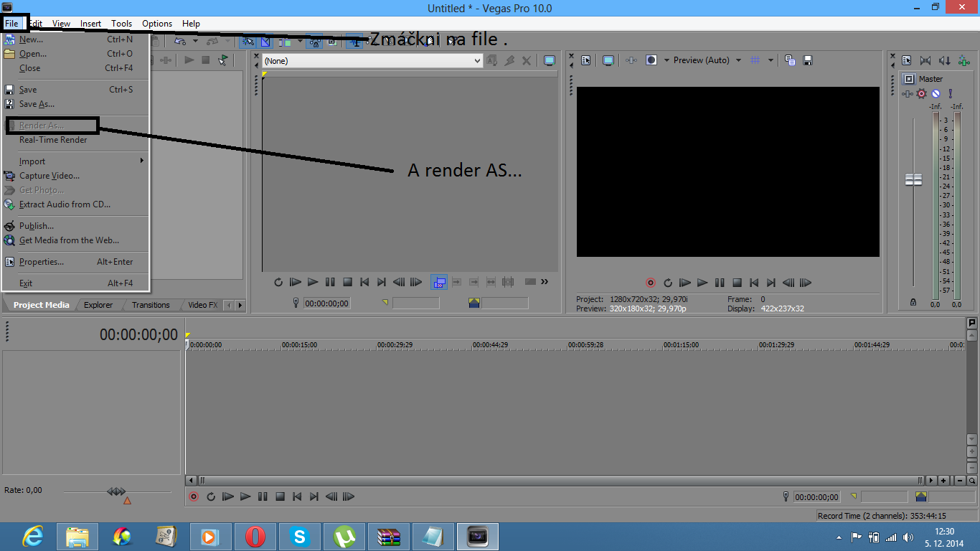The height and width of the screenshot is (551, 980).
Task: Click the record button in preview window
Action: coord(651,283)
